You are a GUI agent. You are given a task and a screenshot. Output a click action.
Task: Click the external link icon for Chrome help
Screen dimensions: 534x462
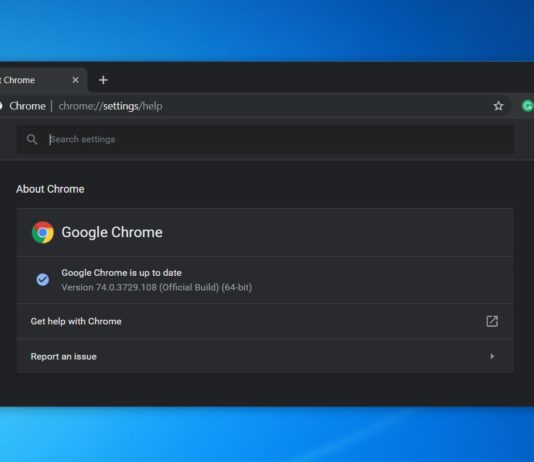pos(492,321)
